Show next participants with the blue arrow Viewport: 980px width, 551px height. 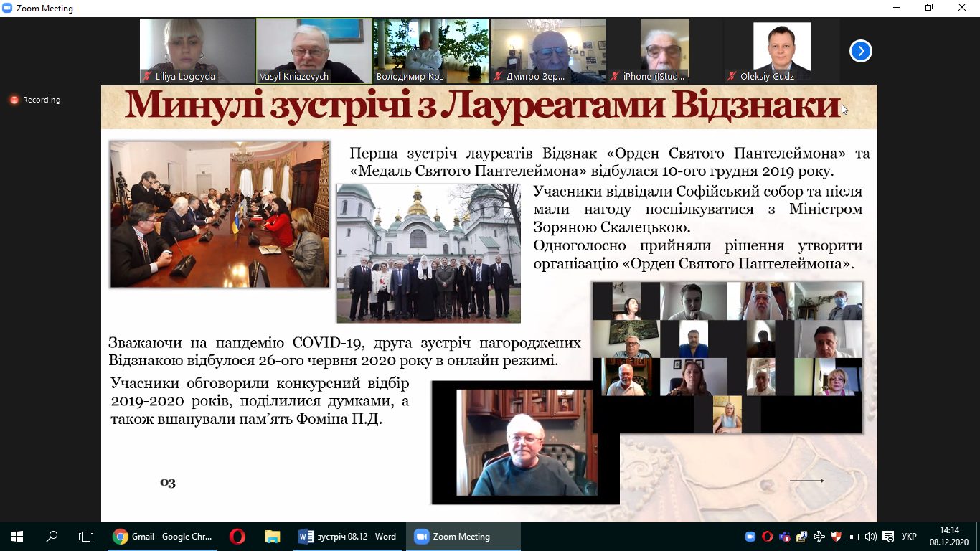click(860, 51)
